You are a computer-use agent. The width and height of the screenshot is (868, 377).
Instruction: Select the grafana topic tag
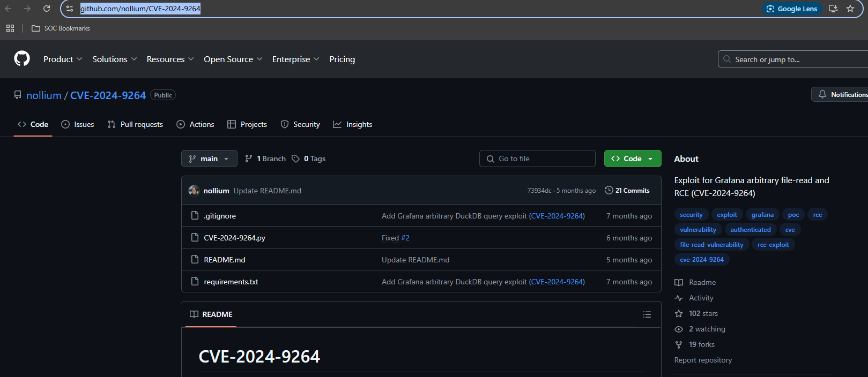click(762, 215)
